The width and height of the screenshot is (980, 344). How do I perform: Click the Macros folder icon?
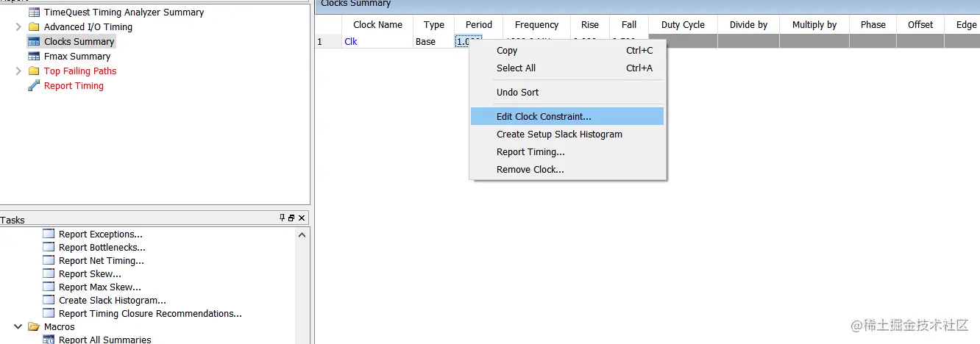tap(34, 327)
